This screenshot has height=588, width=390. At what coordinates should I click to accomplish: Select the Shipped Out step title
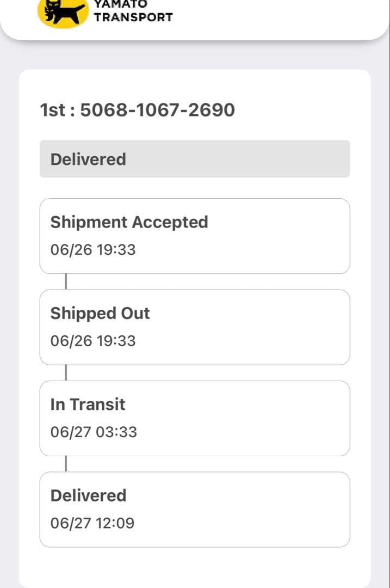click(x=100, y=313)
